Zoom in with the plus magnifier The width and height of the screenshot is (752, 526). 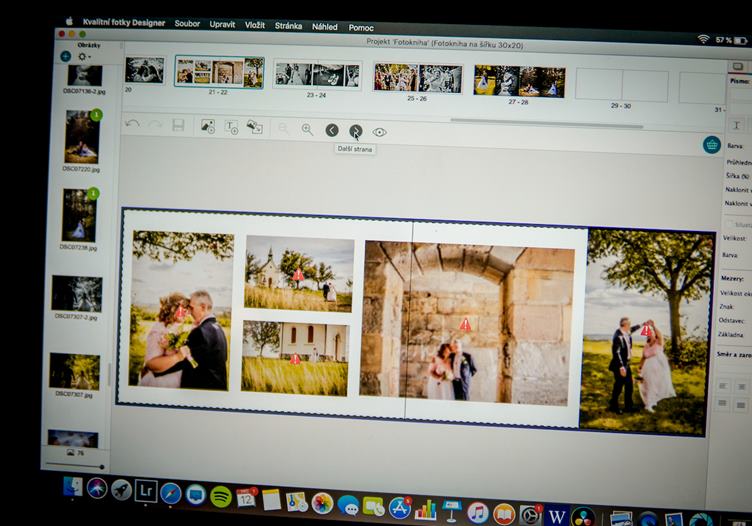coord(307,129)
